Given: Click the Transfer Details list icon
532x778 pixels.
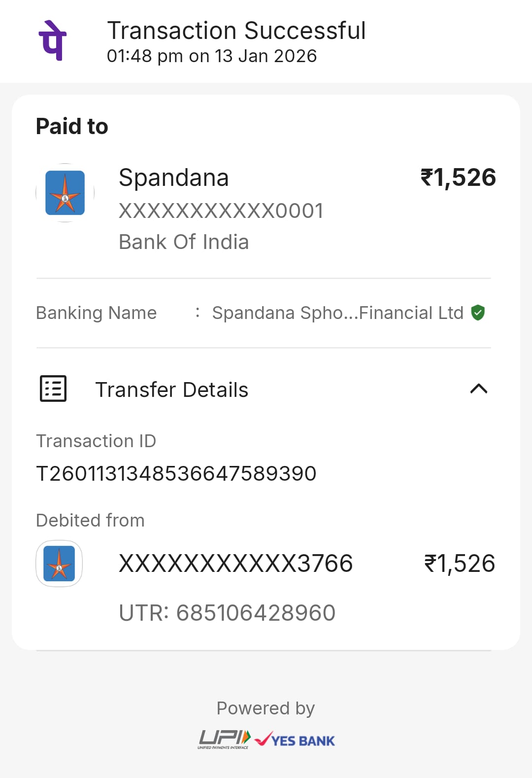Looking at the screenshot, I should (x=53, y=389).
